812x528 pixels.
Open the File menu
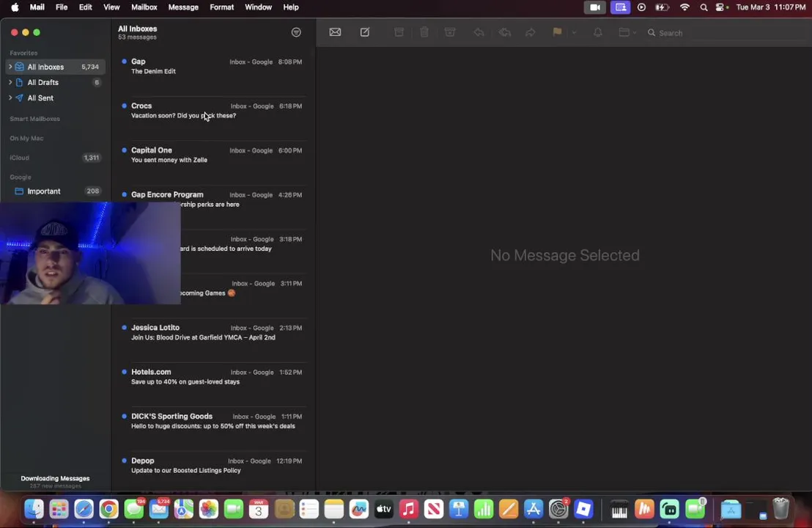click(x=62, y=7)
